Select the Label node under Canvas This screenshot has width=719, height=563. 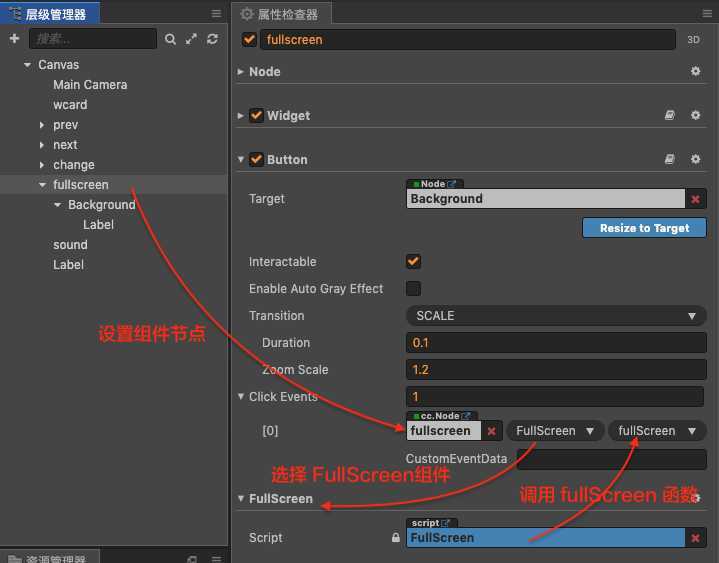(68, 265)
